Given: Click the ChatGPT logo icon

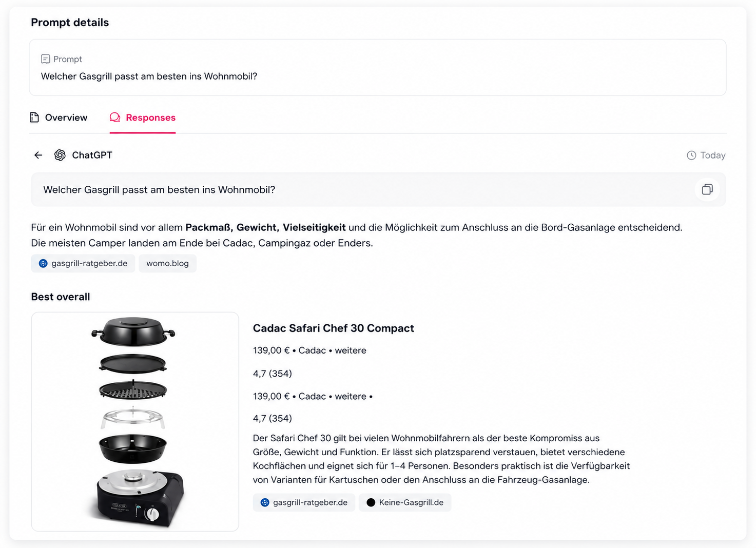Looking at the screenshot, I should coord(60,155).
